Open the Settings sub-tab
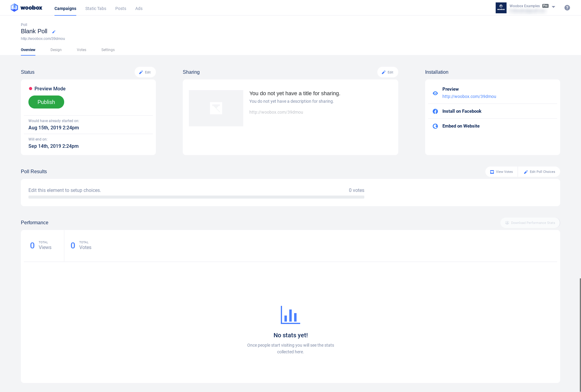 (108, 50)
